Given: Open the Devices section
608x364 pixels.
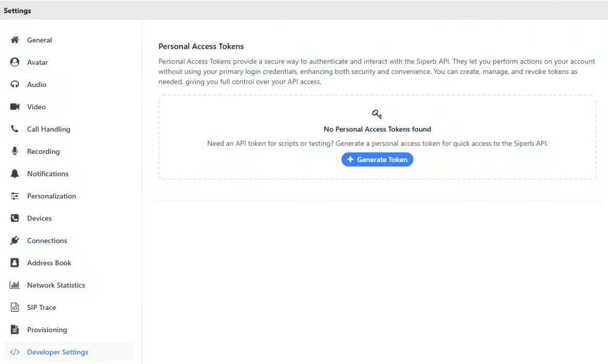Looking at the screenshot, I should (69, 218).
